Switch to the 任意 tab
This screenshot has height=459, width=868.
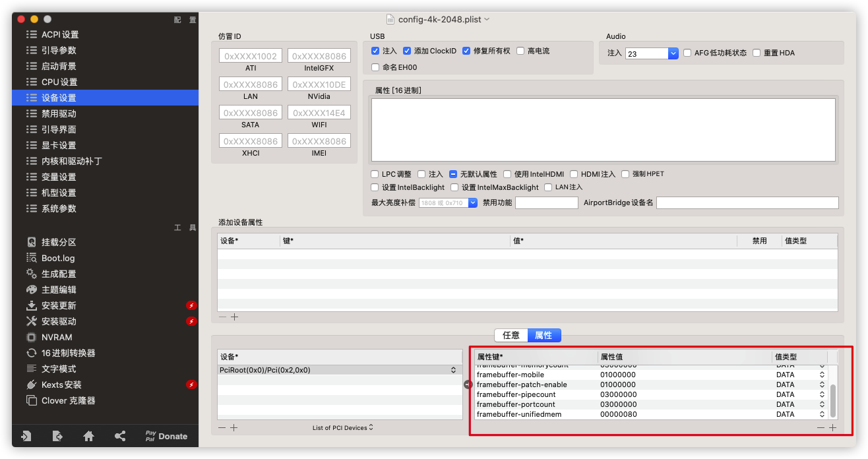click(x=511, y=335)
